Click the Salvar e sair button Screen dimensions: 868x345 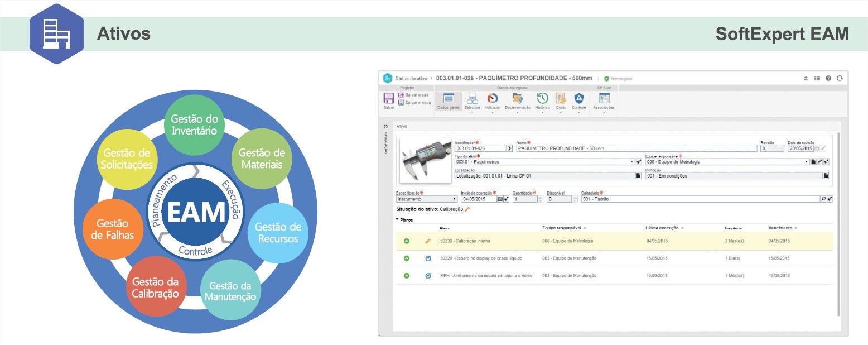point(413,95)
